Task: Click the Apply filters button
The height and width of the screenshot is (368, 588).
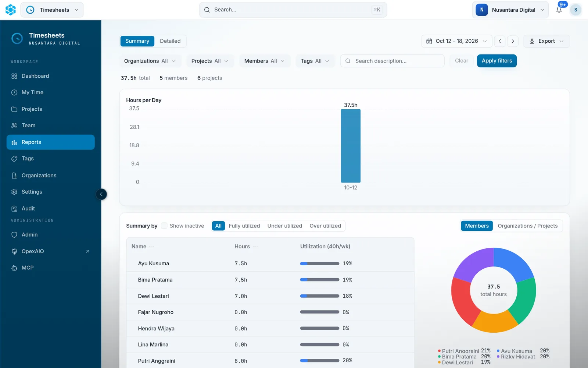Action: pyautogui.click(x=497, y=61)
